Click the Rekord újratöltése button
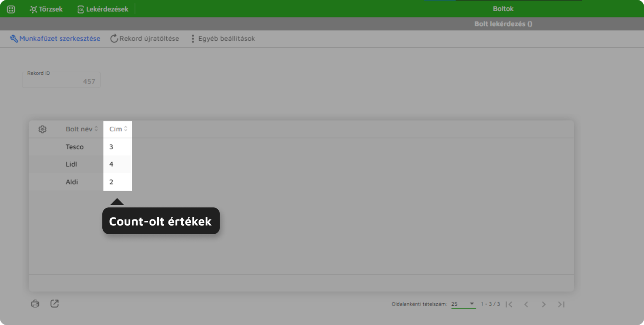The image size is (644, 325). 145,39
